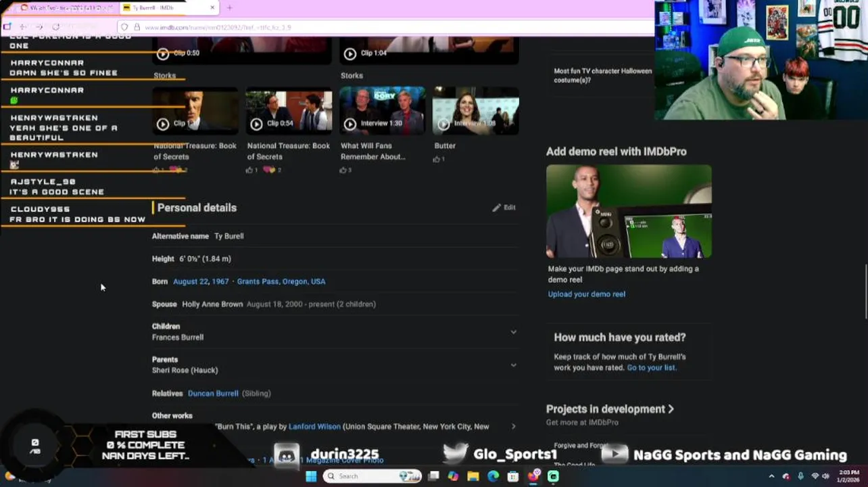The width and height of the screenshot is (868, 487).
Task: Open Microsoft Edge from the taskbar
Action: click(x=493, y=476)
